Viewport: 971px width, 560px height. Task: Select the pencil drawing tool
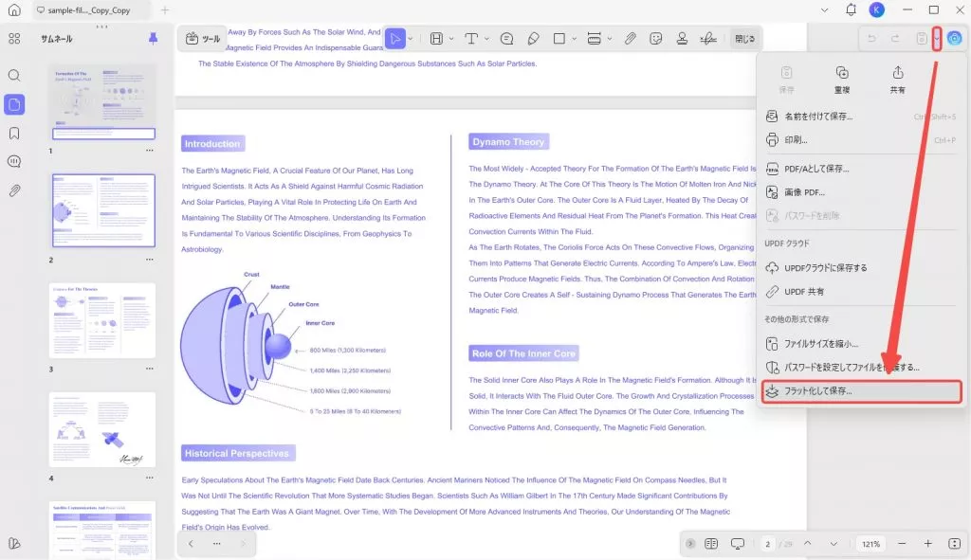click(x=533, y=38)
